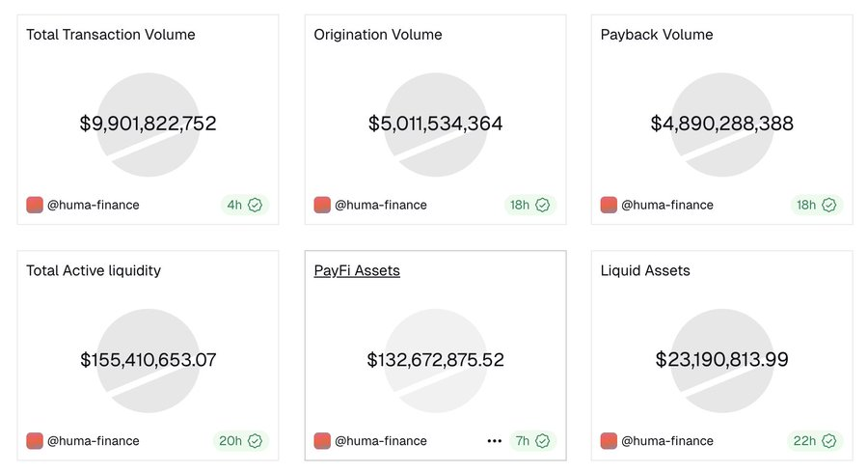Click the huma-finance avatar on Liquid Assets card
Image resolution: width=868 pixels, height=472 pixels.
609,441
